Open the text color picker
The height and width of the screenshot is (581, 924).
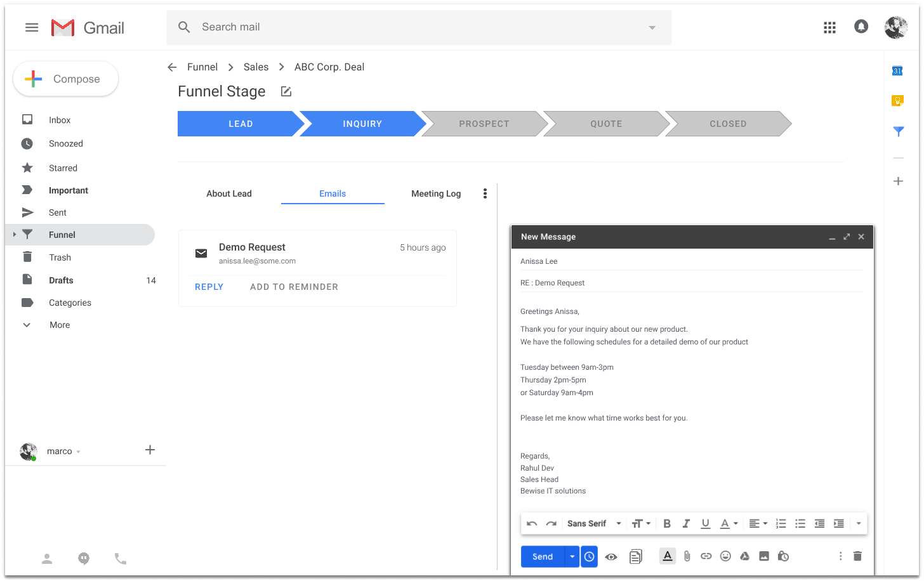[729, 524]
